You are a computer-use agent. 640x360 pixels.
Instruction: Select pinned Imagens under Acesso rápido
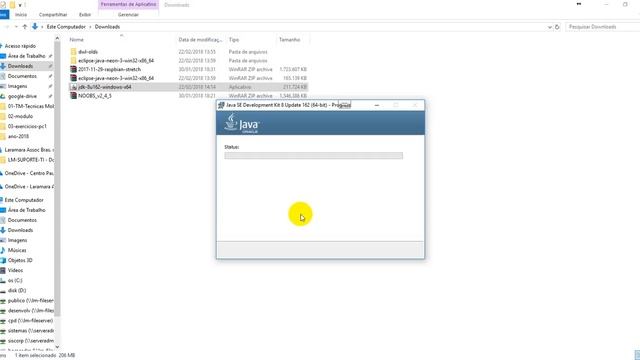[x=18, y=86]
